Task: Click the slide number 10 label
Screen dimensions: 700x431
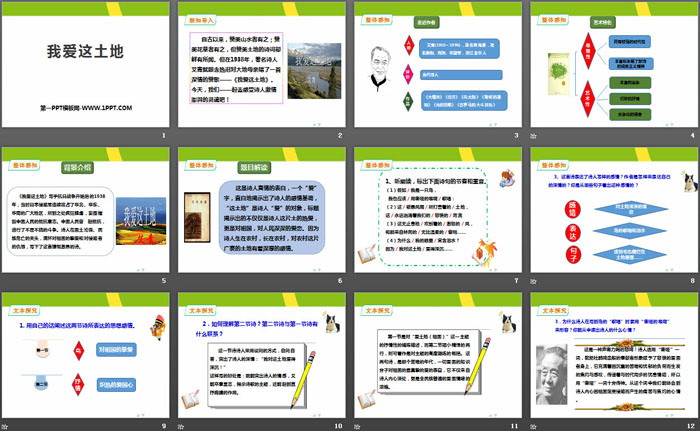Action: (338, 426)
